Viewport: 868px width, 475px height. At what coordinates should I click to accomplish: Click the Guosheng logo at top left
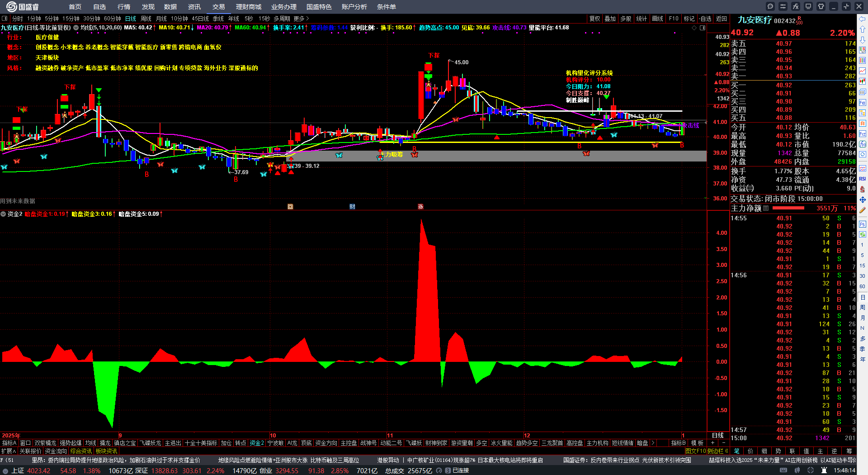(23, 7)
